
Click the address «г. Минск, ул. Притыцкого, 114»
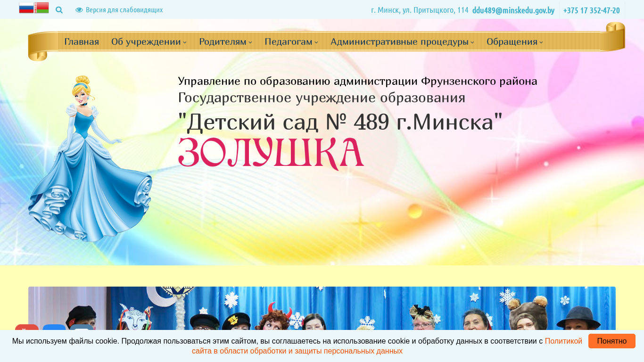(x=420, y=10)
